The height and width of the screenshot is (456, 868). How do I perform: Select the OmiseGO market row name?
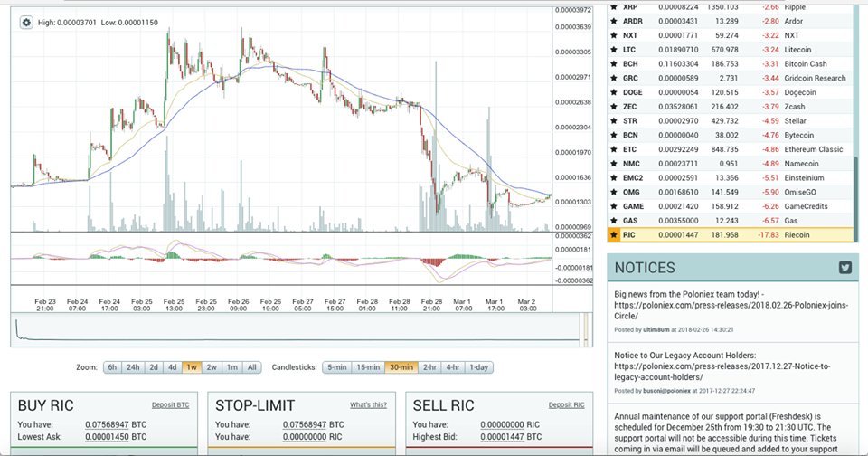pyautogui.click(x=800, y=193)
